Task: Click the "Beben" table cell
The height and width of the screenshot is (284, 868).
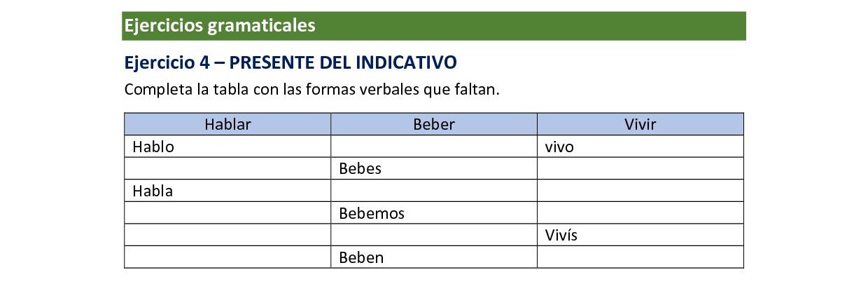Action: [x=433, y=257]
